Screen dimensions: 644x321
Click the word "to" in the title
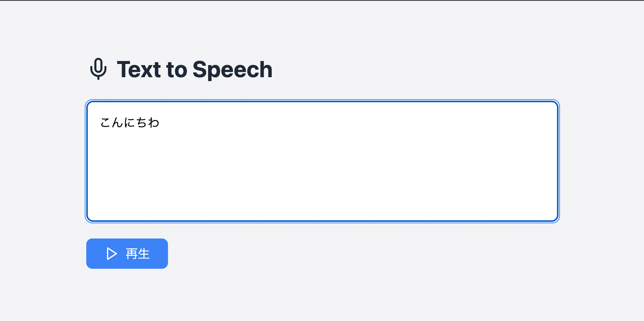click(x=177, y=70)
